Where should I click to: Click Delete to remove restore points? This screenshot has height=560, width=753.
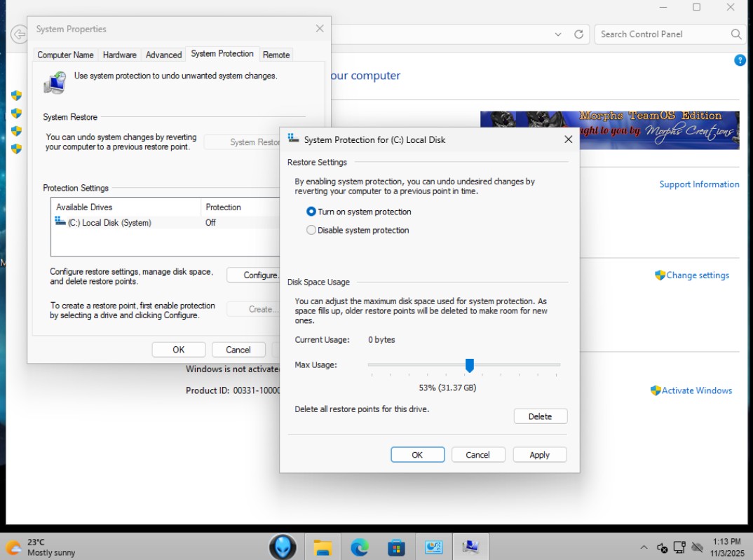tap(541, 416)
